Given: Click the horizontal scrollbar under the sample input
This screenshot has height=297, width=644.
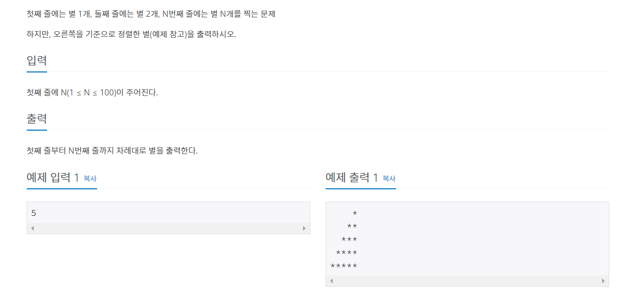Looking at the screenshot, I should pos(169,229).
